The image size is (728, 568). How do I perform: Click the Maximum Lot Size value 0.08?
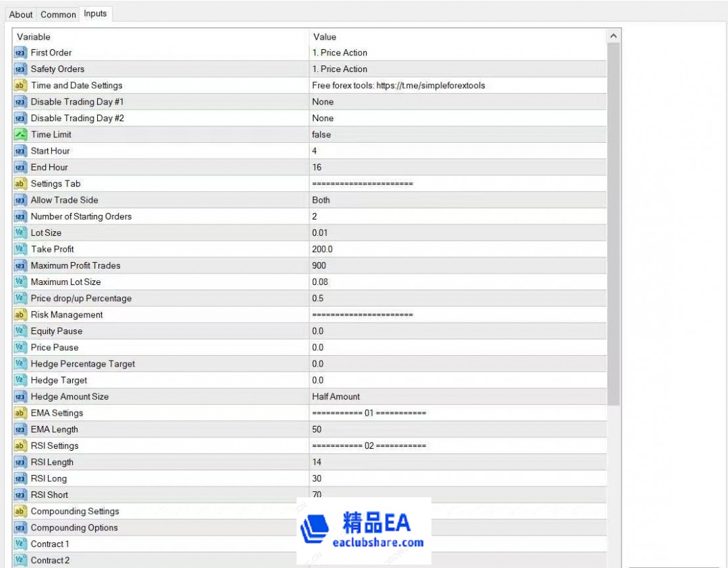coord(320,282)
